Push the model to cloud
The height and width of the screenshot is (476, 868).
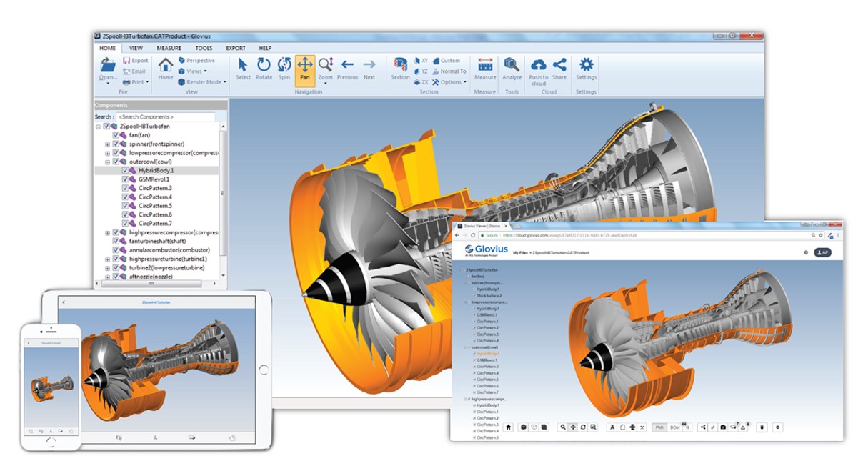coord(539,69)
